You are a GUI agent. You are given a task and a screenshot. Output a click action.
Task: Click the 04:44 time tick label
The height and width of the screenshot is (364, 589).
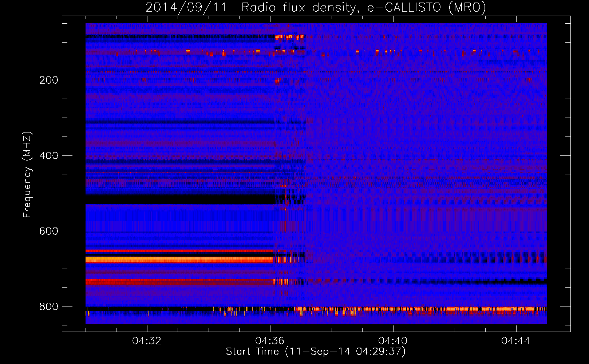[x=516, y=341]
